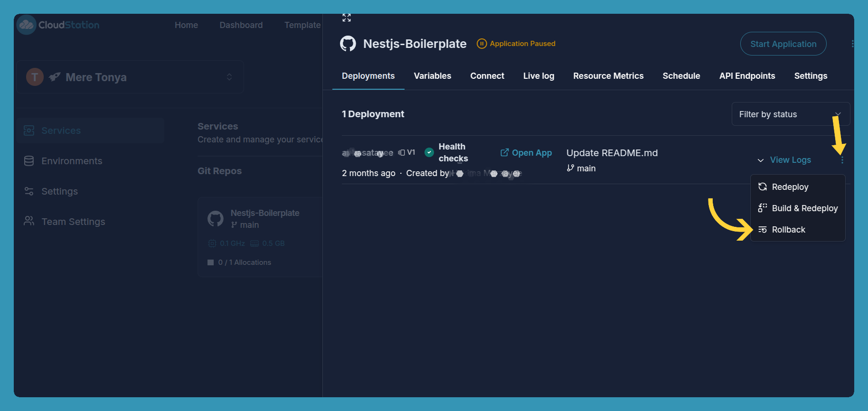Image resolution: width=868 pixels, height=411 pixels.
Task: Click the GitHub icon beside Nestjs-Boilerplate title
Action: (x=348, y=44)
